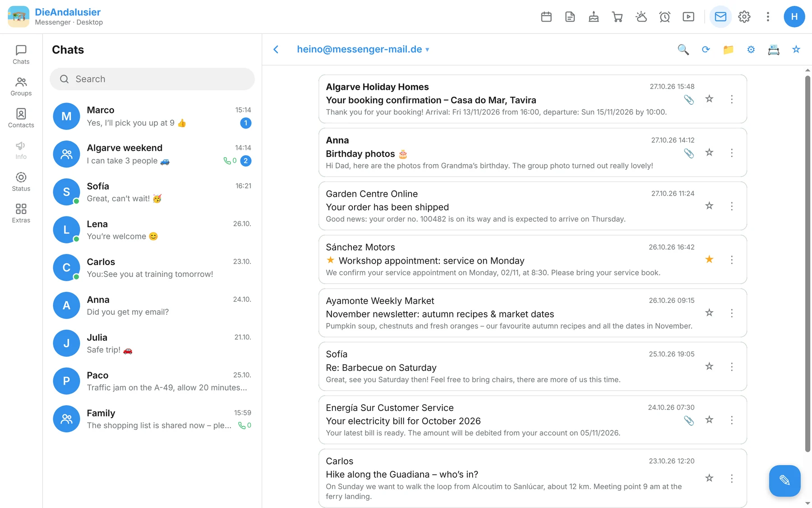Viewport: 812px width, 508px height.
Task: Open options menu for Energía Sur email
Action: [732, 420]
